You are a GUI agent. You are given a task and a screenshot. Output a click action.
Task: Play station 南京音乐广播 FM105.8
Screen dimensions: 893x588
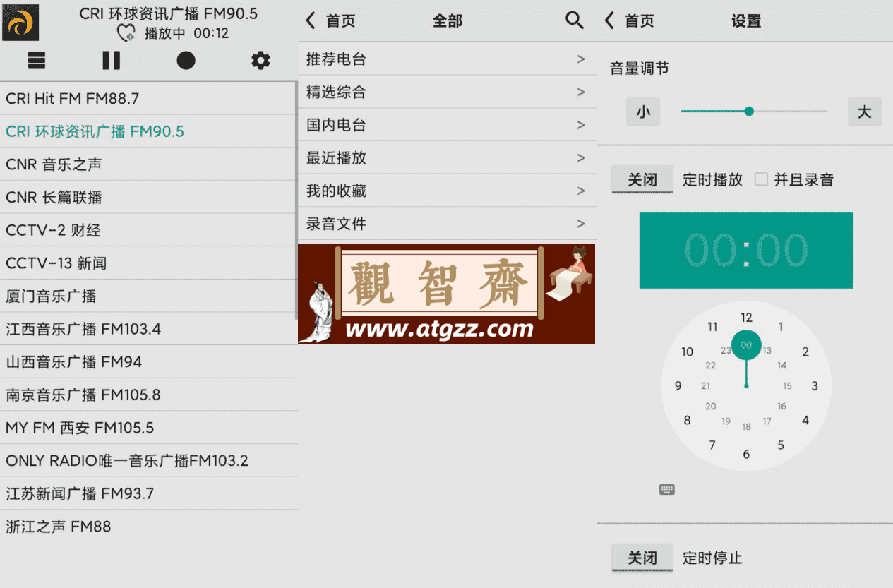tap(148, 395)
